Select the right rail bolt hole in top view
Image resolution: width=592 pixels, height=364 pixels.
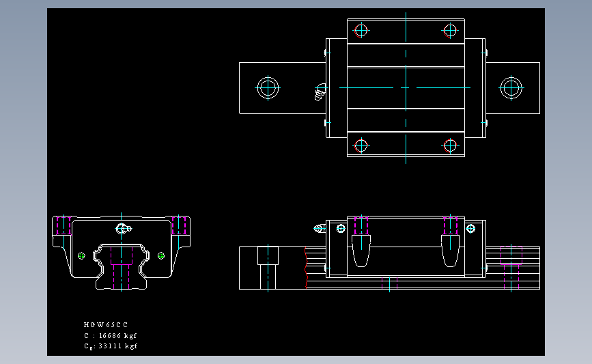(x=511, y=87)
